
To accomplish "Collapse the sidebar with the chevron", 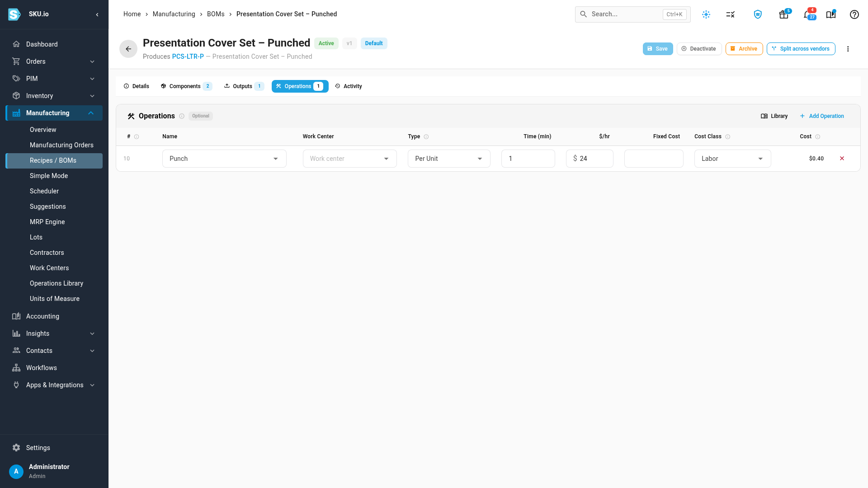I will [x=97, y=14].
